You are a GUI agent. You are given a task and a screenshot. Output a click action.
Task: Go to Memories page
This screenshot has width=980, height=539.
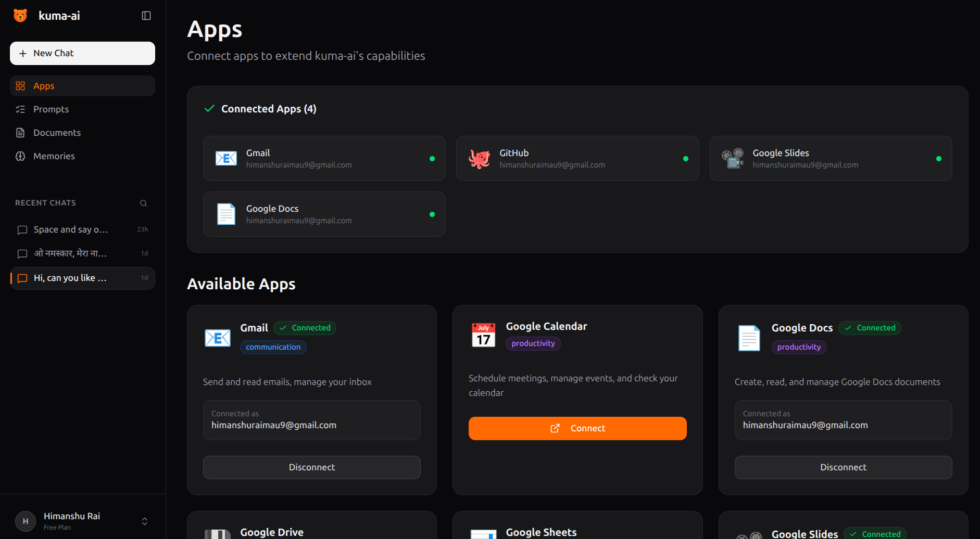coord(54,156)
